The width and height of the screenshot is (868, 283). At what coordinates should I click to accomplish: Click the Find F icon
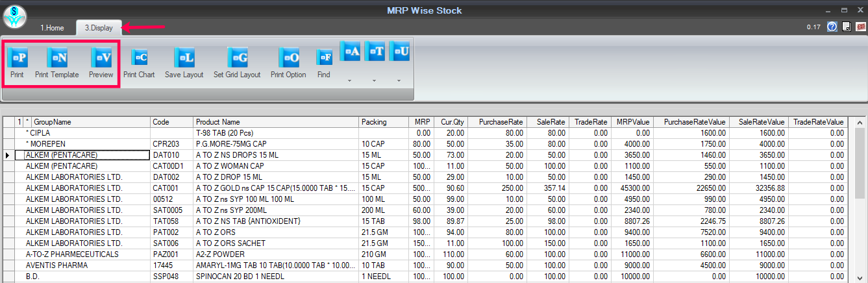coord(324,58)
